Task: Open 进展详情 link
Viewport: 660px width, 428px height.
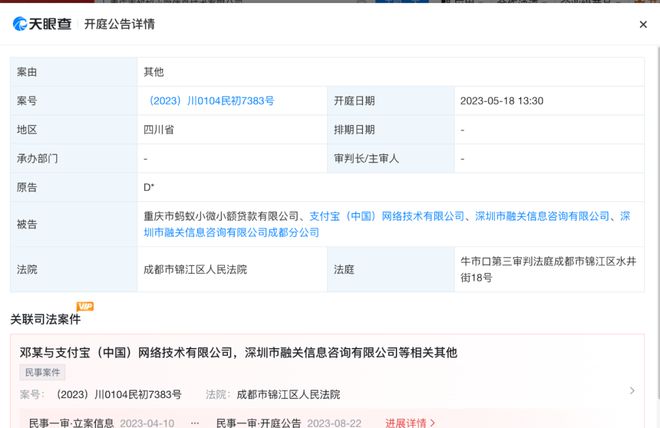Action: click(410, 423)
